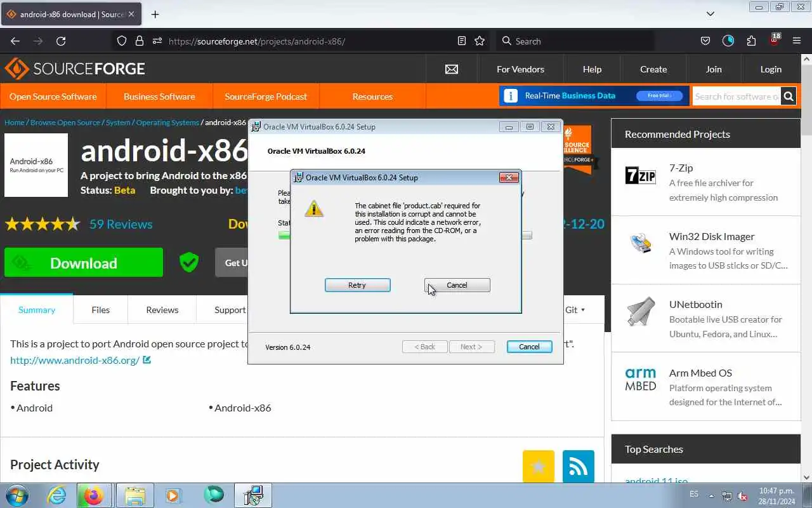Click the tracking protection shield icon
812x508 pixels.
pos(122,41)
